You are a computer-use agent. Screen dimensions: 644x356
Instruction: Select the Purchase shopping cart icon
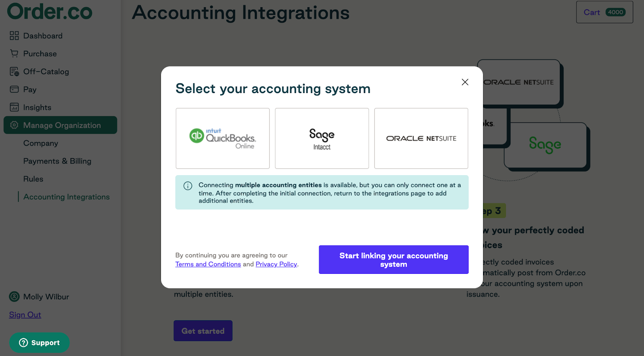point(14,53)
